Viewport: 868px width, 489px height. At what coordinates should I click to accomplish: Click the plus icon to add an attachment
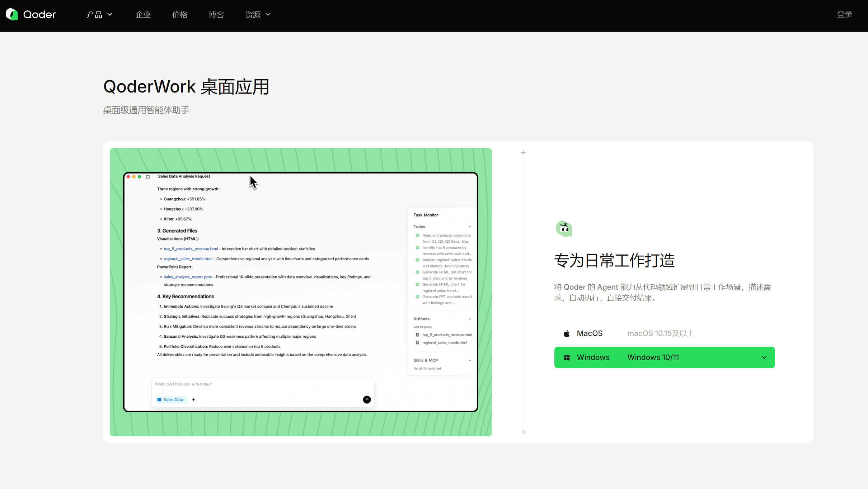pyautogui.click(x=193, y=399)
